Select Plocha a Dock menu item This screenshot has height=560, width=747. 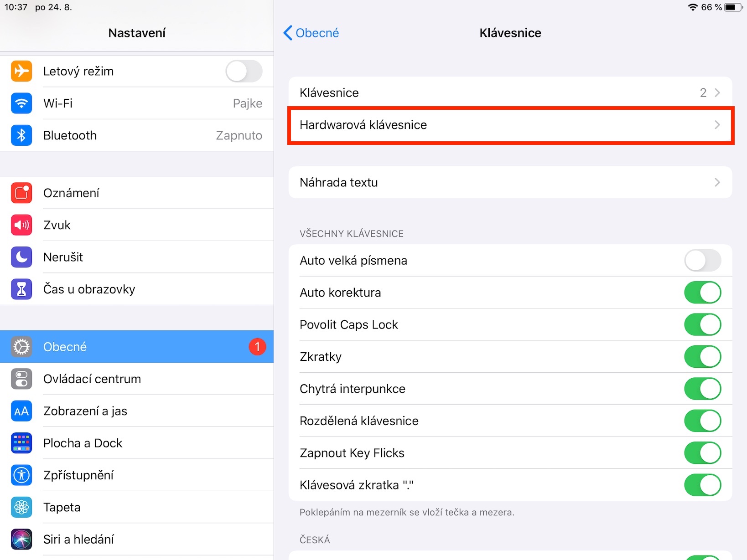coord(83,443)
